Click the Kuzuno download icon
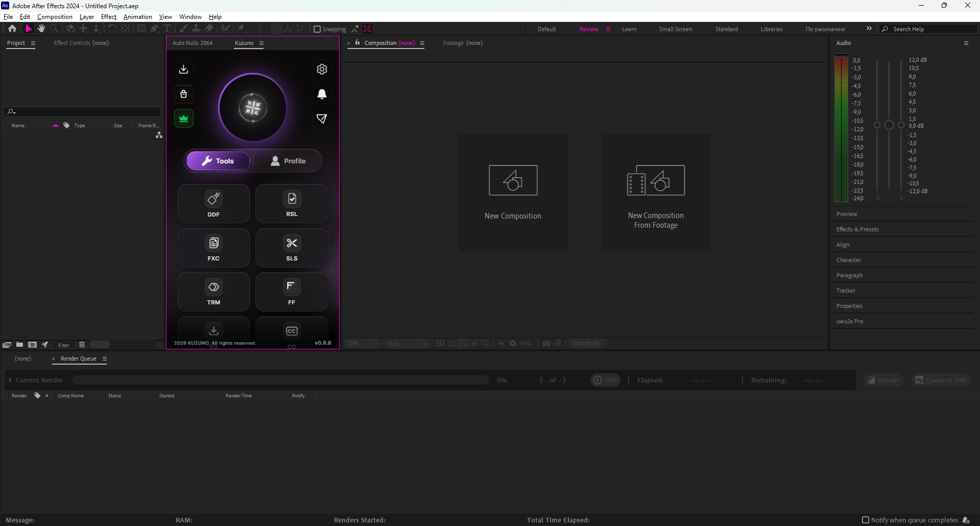Screen dimensions: 980x526 click(184, 69)
